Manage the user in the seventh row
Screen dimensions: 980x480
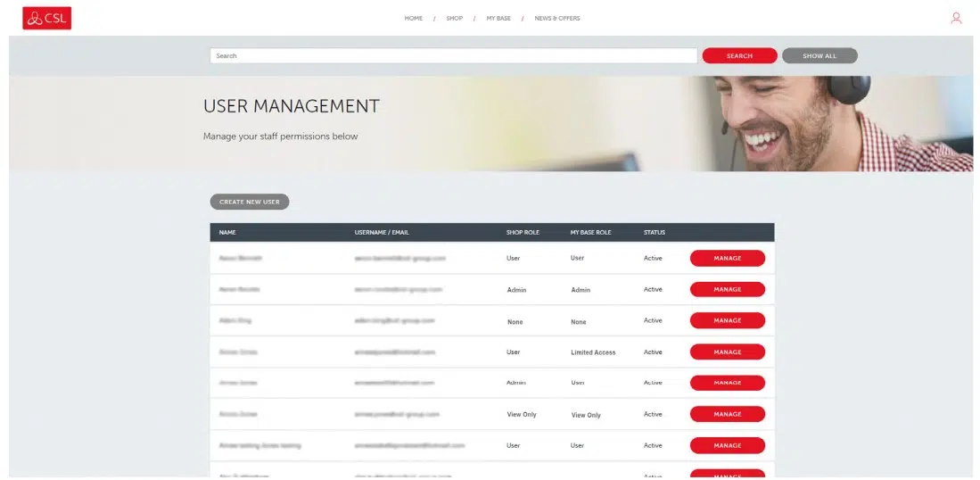(728, 445)
